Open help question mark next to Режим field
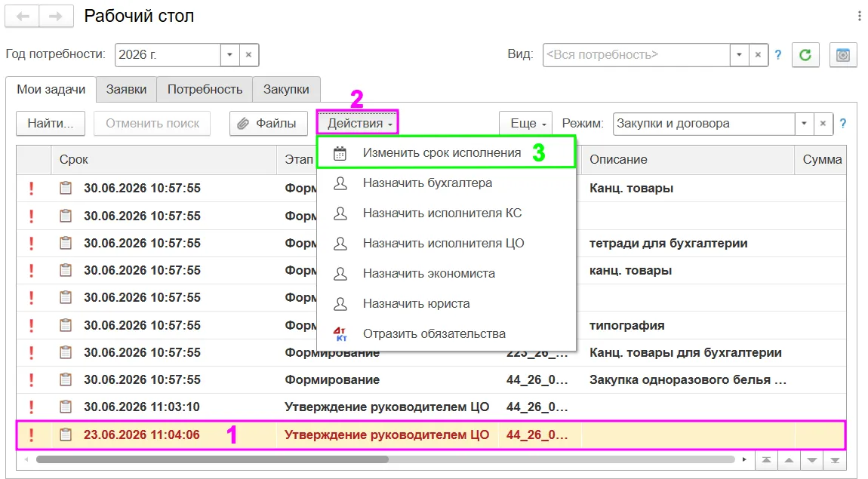The height and width of the screenshot is (479, 868). point(842,124)
